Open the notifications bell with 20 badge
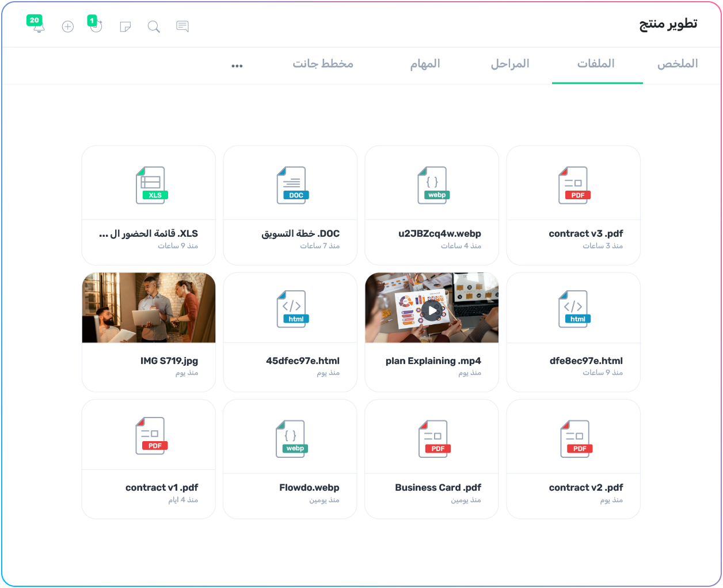723x588 pixels. pyautogui.click(x=38, y=26)
